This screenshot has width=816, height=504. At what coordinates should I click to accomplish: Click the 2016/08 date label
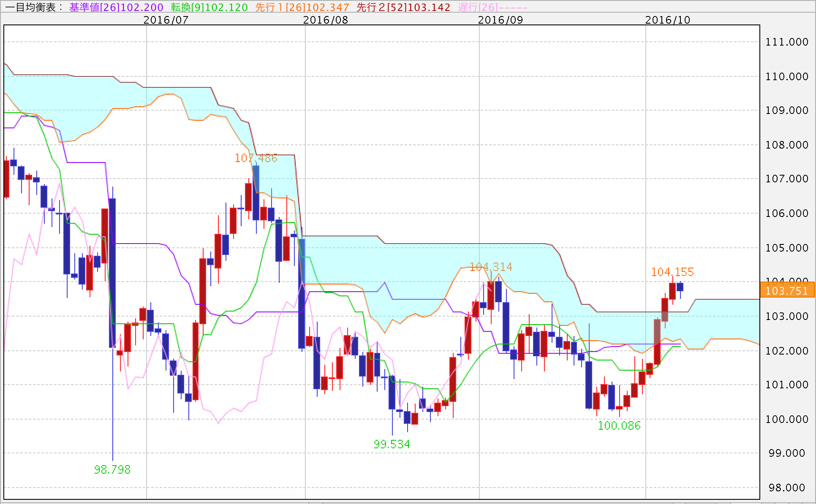click(325, 20)
